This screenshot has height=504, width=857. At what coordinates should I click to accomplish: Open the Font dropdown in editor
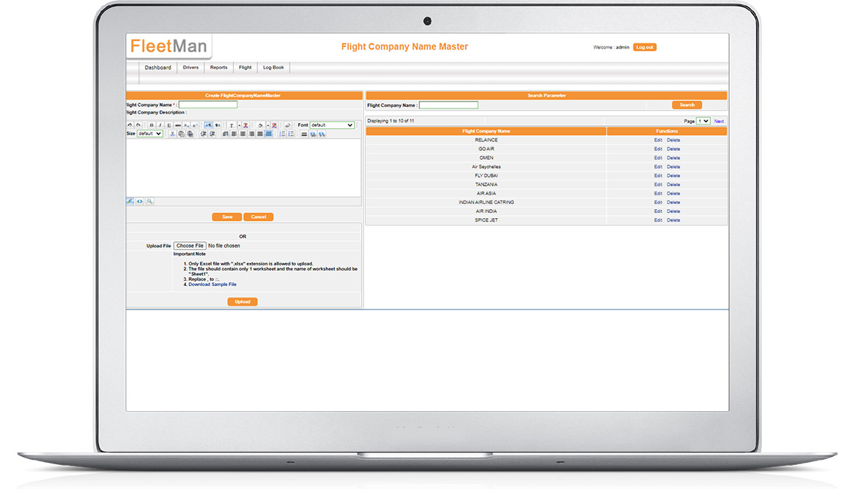click(x=332, y=125)
